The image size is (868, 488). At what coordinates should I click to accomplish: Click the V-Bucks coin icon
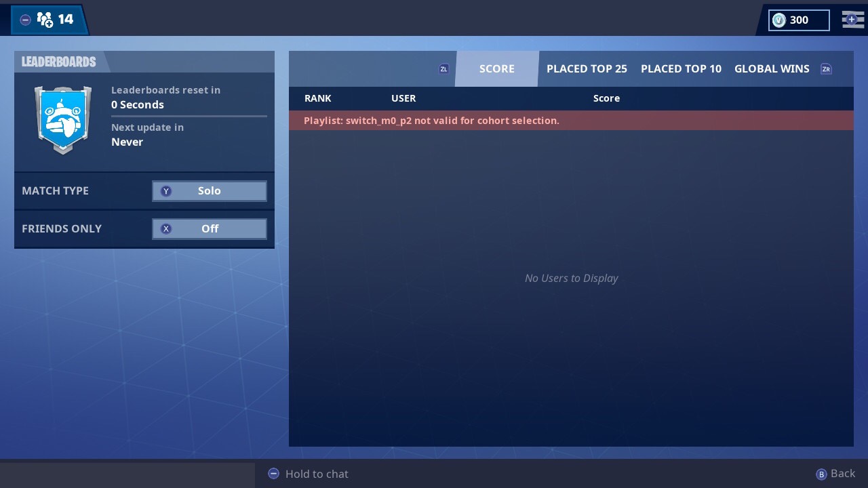[x=778, y=20]
